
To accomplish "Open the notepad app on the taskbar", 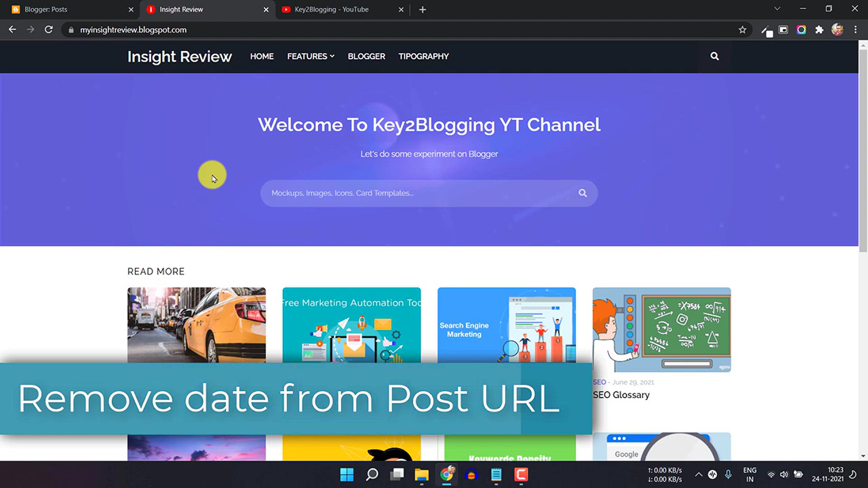I will point(496,474).
